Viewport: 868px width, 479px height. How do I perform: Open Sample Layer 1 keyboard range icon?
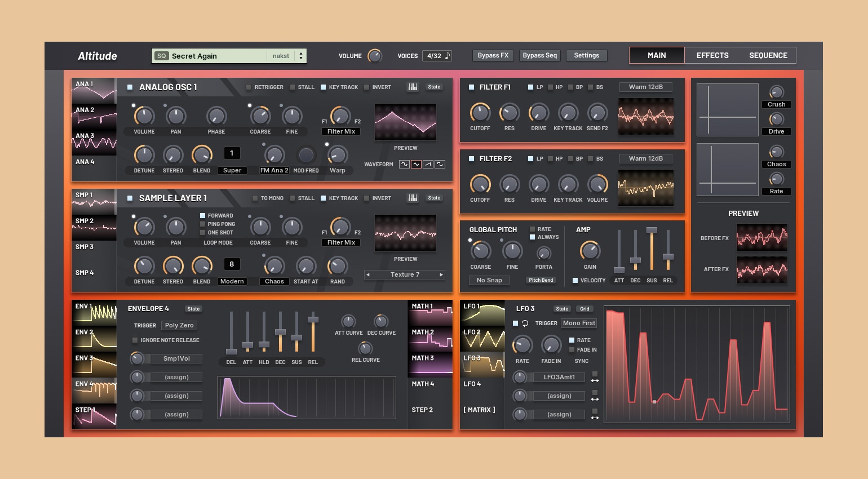pyautogui.click(x=413, y=198)
